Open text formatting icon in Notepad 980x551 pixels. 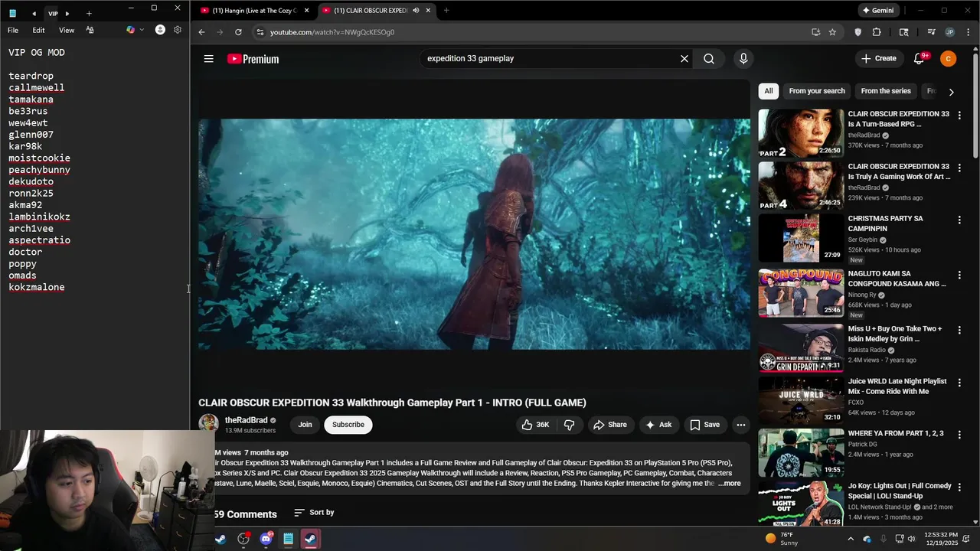point(90,30)
